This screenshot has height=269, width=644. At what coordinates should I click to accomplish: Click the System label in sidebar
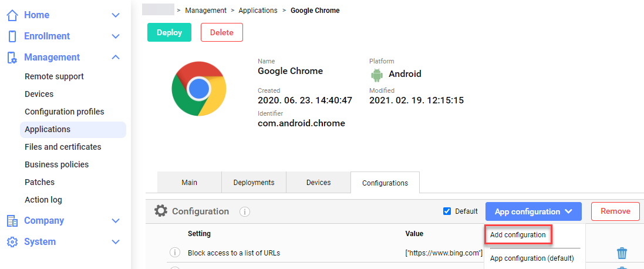41,242
